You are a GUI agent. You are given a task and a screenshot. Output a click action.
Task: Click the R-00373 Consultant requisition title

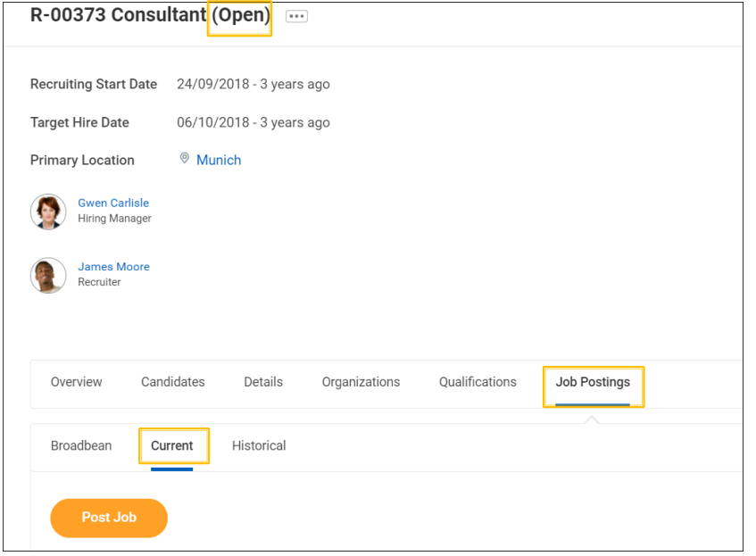coord(118,16)
